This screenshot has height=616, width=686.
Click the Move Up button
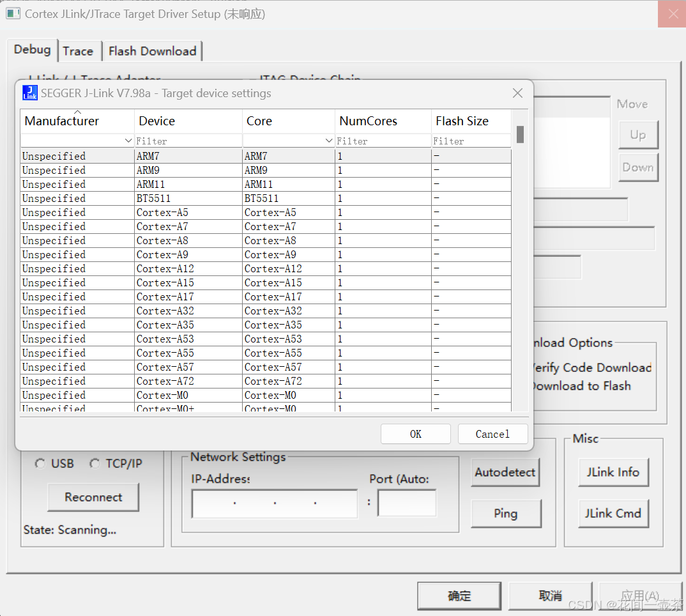(638, 134)
